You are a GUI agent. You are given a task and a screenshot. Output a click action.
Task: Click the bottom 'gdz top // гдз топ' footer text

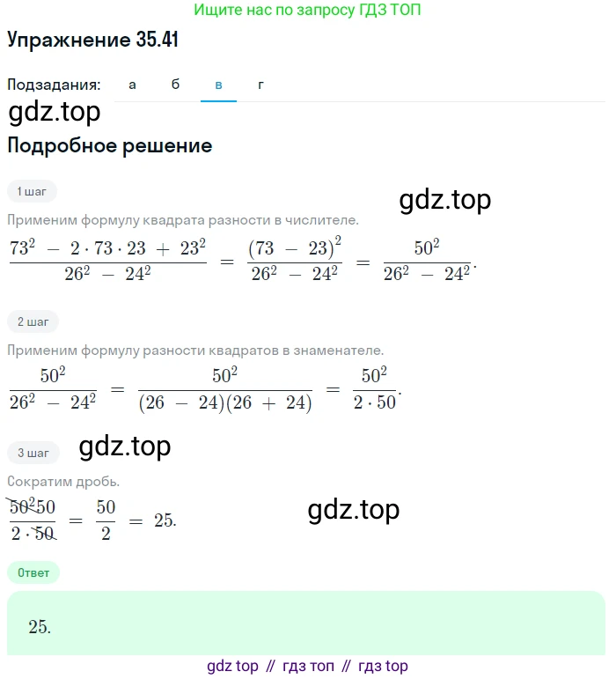point(307,666)
